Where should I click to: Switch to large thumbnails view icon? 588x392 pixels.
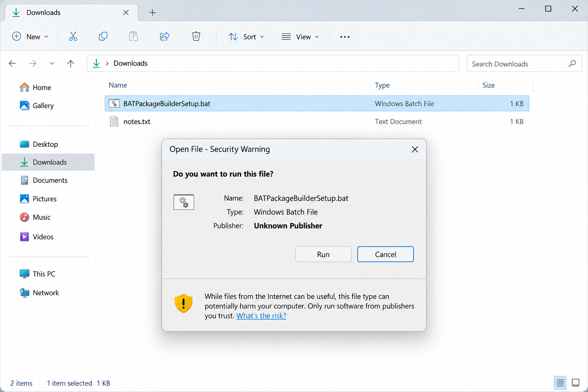click(575, 383)
